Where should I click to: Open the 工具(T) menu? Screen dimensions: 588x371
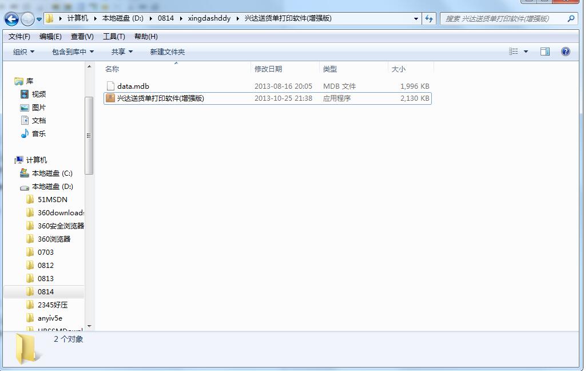click(x=114, y=37)
